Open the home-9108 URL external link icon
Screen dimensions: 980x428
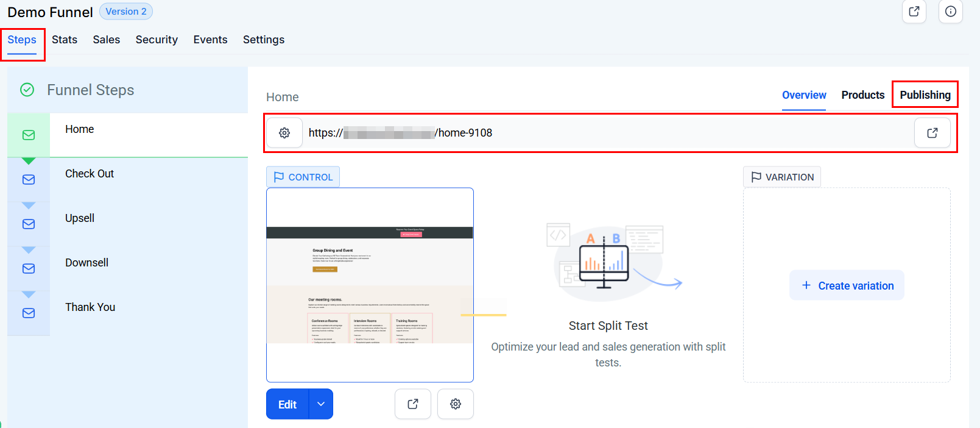(x=932, y=133)
